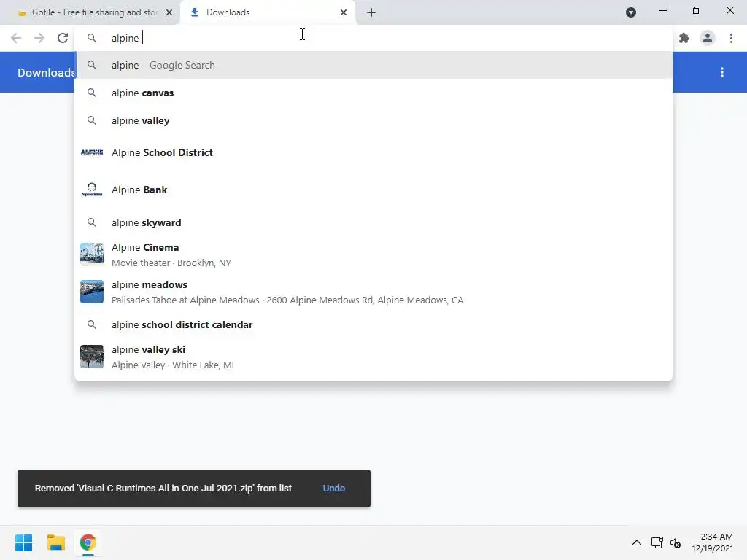Pick the Alpine School District suggestion
The width and height of the screenshot is (747, 560).
(373, 153)
